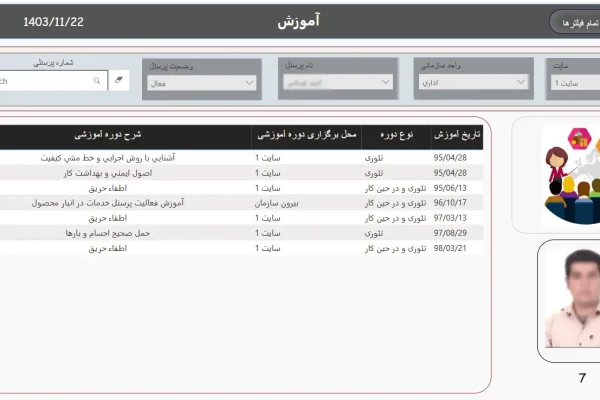This screenshot has height=400, width=600.
Task: Click the employee photo
Action: (573, 298)
